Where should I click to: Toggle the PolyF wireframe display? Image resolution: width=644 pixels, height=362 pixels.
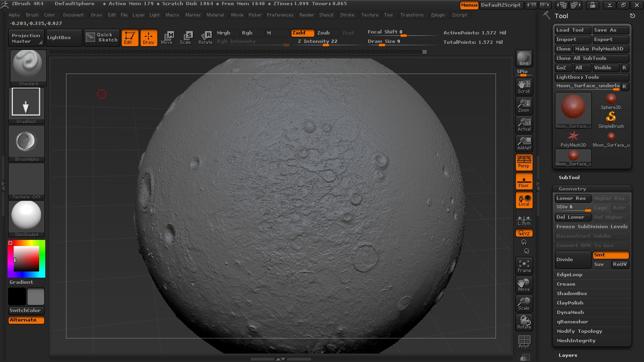524,341
